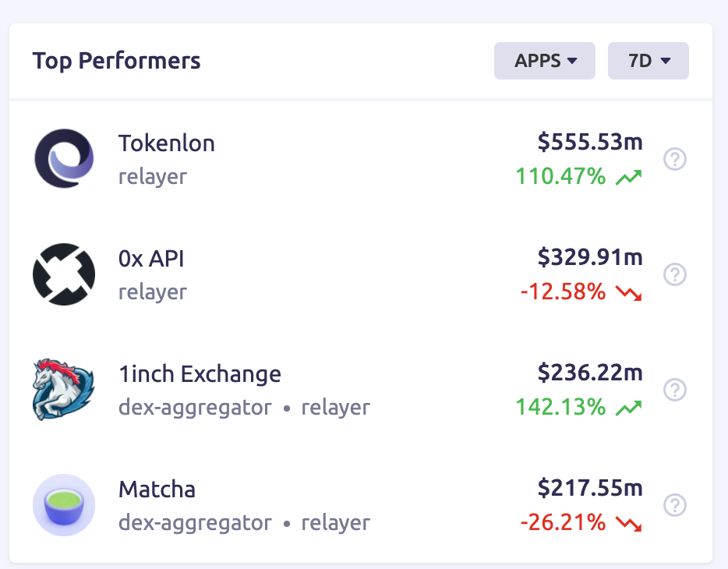The height and width of the screenshot is (569, 728).
Task: Click green uptrend arrow for Tokenlon
Action: click(628, 178)
